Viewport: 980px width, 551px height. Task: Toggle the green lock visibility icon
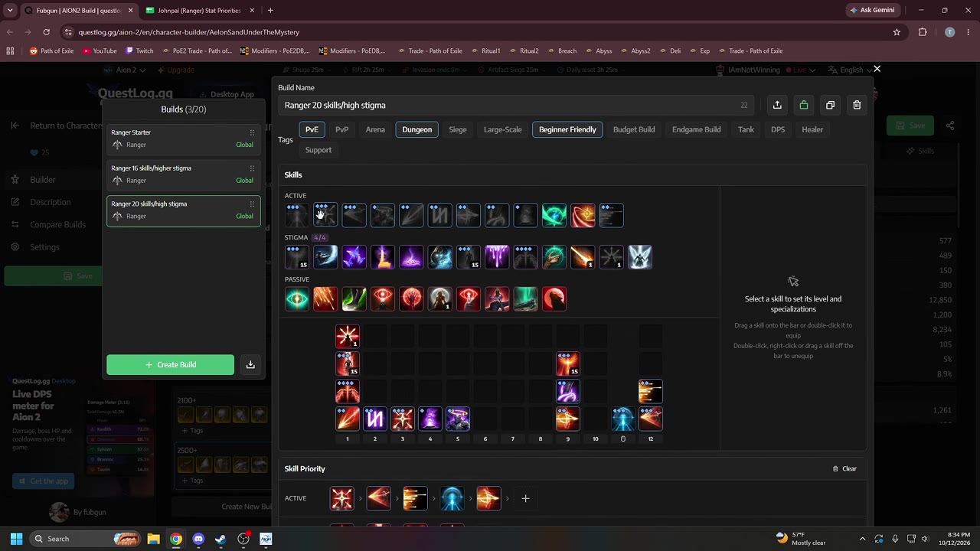[x=804, y=105]
